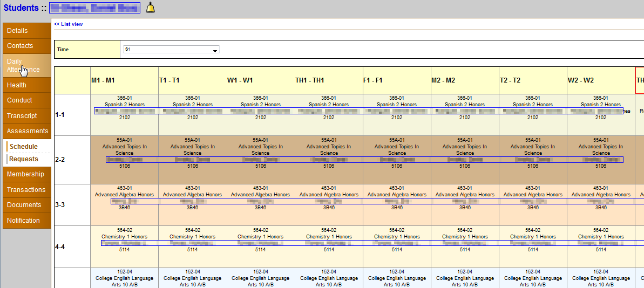Image resolution: width=644 pixels, height=288 pixels.
Task: Click Chemistry 1 Honors under TH1 - TH1
Action: click(x=329, y=237)
